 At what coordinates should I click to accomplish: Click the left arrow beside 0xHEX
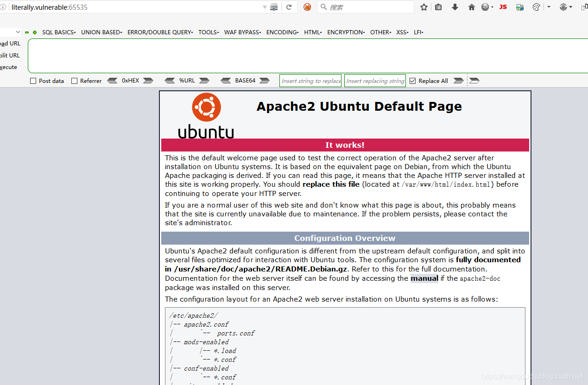(112, 81)
